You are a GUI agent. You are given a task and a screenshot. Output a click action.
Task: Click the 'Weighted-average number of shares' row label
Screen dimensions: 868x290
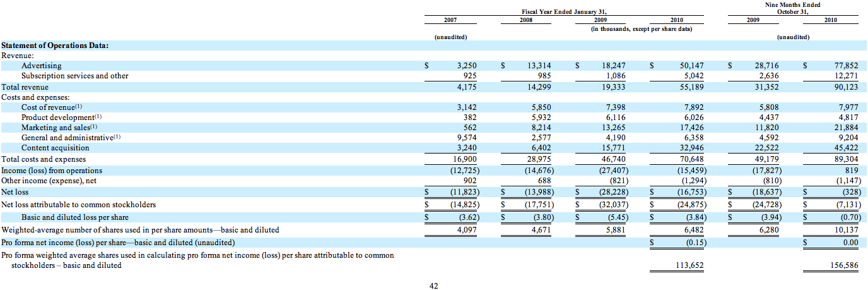pyautogui.click(x=140, y=230)
